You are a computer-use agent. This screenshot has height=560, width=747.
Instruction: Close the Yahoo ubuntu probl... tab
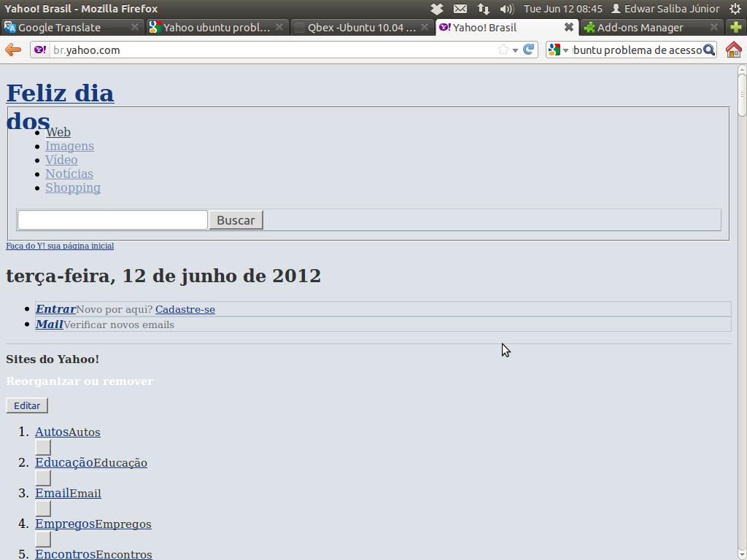pyautogui.click(x=279, y=27)
